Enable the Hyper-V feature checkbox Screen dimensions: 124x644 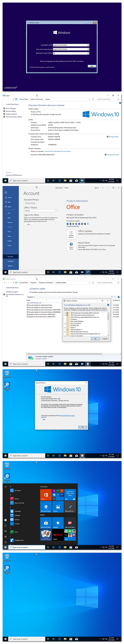[x=67, y=327]
